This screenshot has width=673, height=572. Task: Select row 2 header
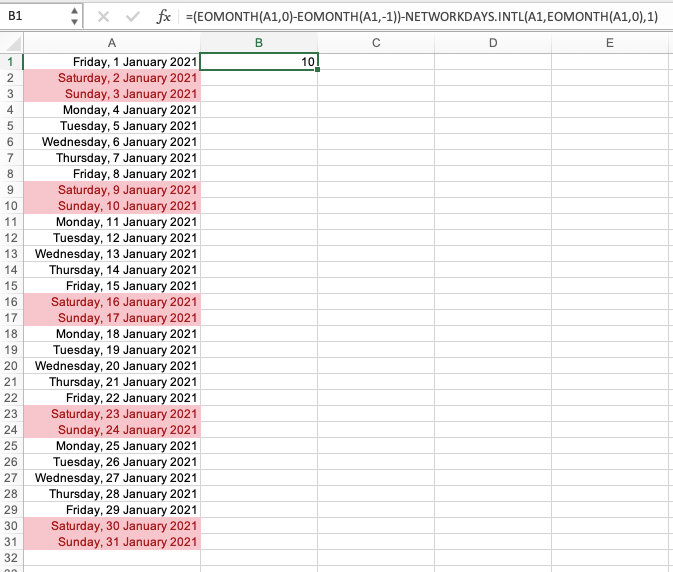point(11,78)
